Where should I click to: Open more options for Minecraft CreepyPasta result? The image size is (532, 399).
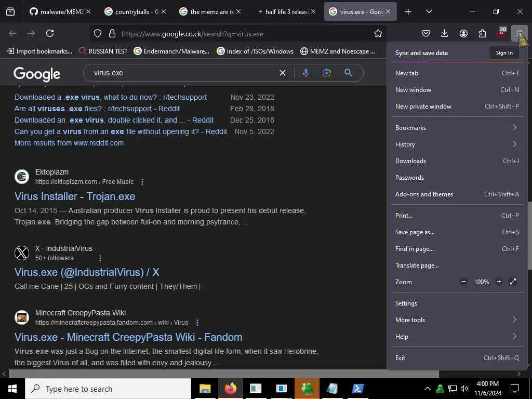pyautogui.click(x=197, y=322)
